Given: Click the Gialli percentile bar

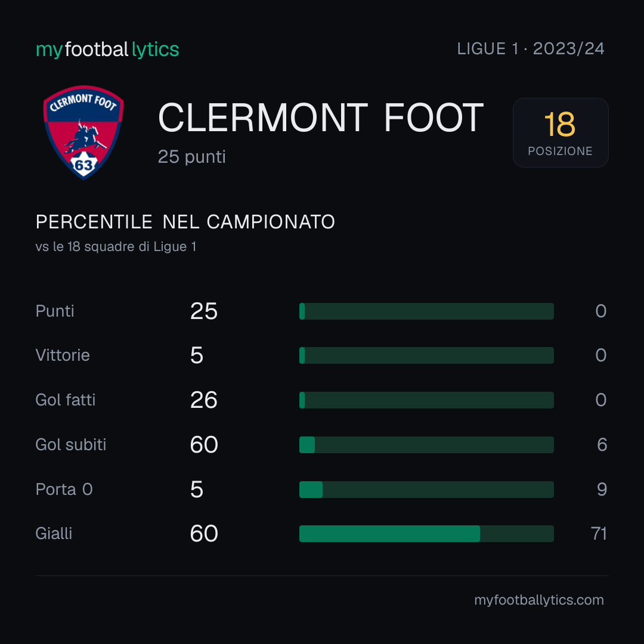Looking at the screenshot, I should click(x=426, y=534).
